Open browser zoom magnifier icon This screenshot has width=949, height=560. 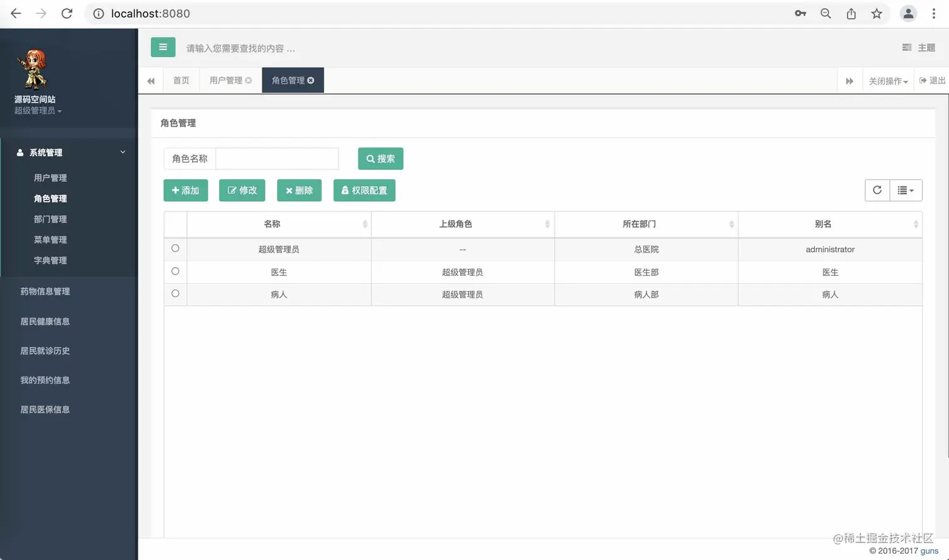825,13
